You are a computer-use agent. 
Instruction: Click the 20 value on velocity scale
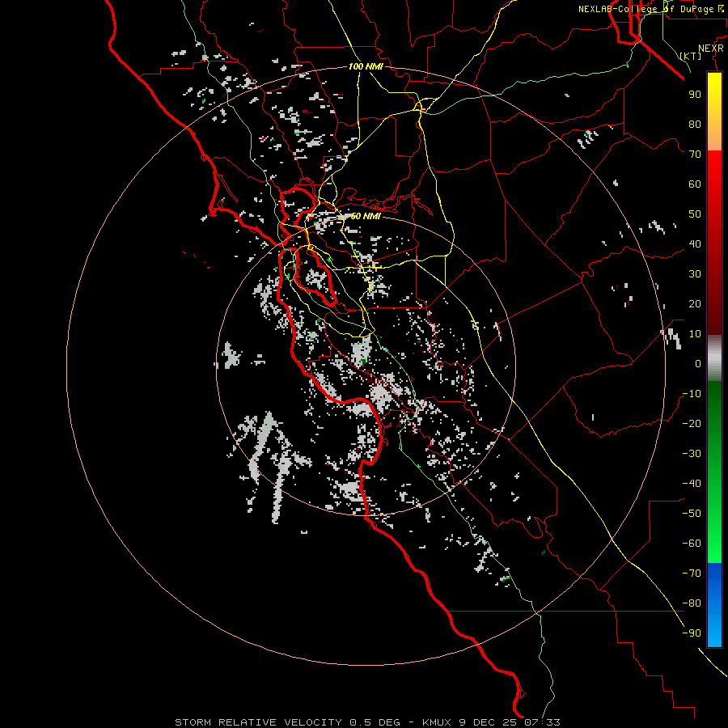pos(695,304)
